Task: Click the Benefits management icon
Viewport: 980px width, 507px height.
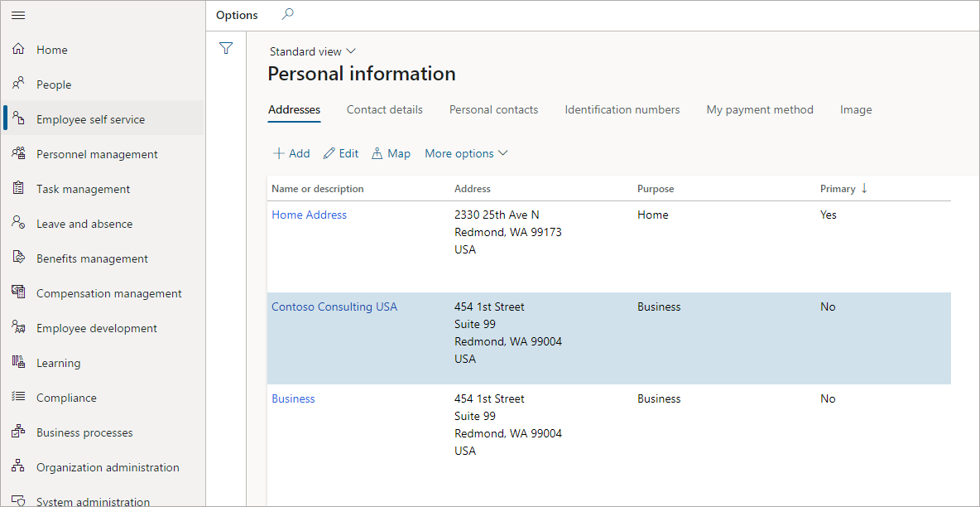Action: [19, 258]
